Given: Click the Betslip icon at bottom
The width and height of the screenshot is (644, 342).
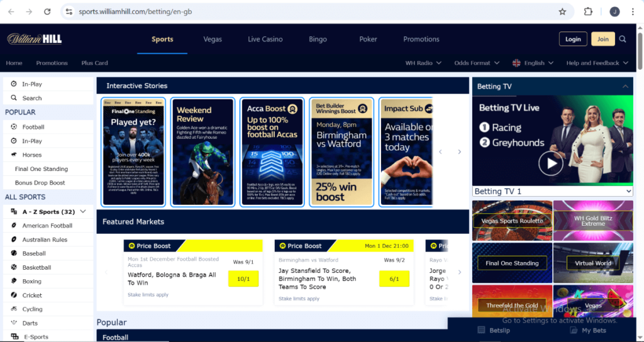Looking at the screenshot, I should 481,330.
